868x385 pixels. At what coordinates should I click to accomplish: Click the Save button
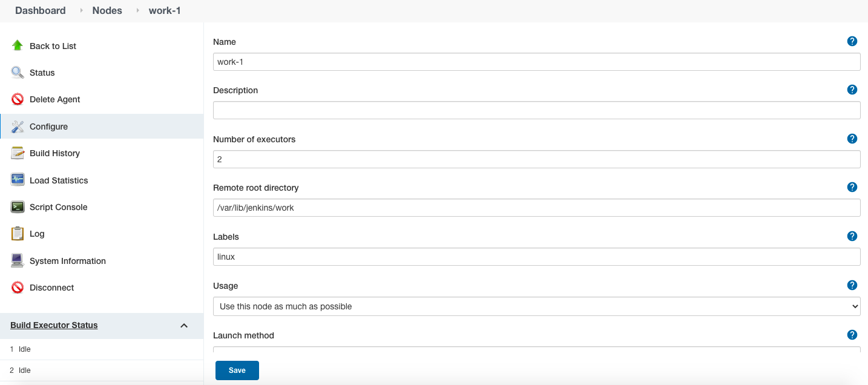coord(237,370)
